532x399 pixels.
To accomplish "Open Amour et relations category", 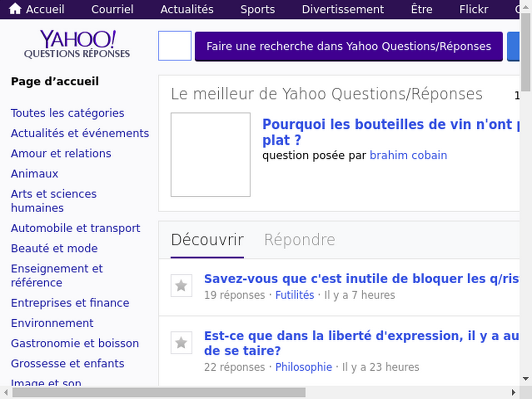I will coord(61,153).
